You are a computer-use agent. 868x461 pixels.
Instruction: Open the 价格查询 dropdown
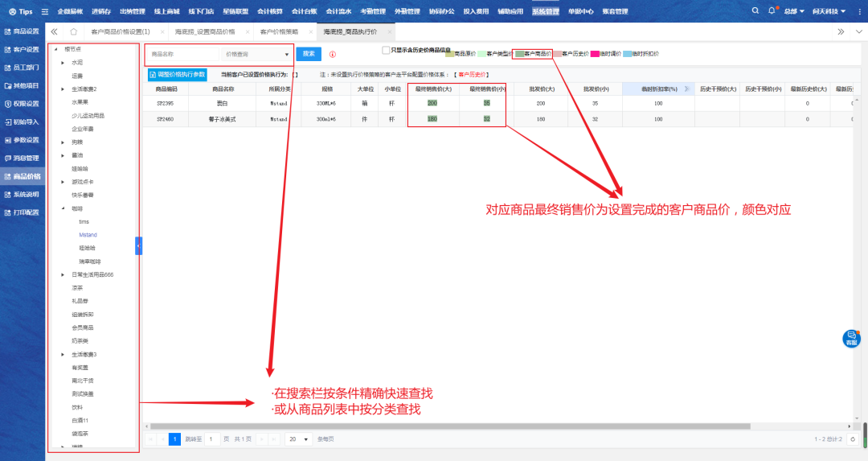click(x=257, y=55)
